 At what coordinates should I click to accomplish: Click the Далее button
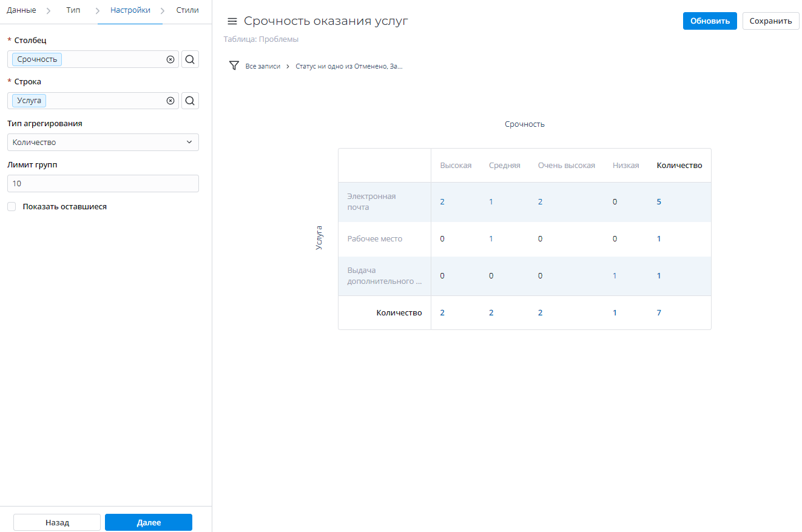pyautogui.click(x=149, y=522)
